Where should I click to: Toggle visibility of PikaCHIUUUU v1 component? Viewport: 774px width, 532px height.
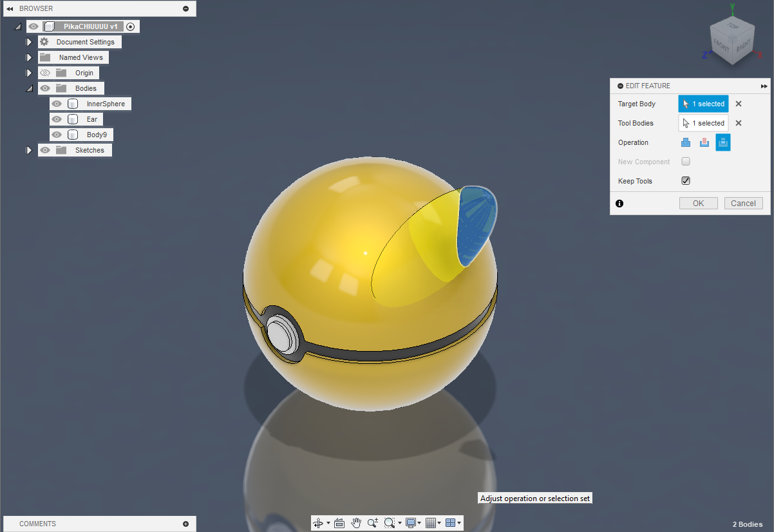click(33, 26)
